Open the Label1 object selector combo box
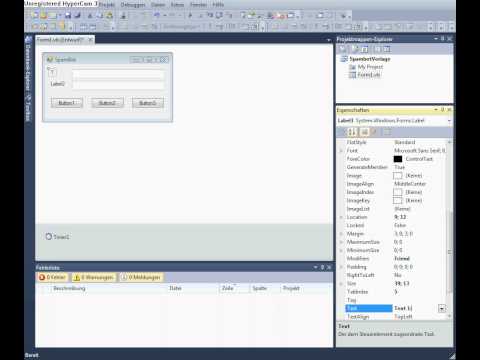This screenshot has height=360, width=480. (x=394, y=120)
